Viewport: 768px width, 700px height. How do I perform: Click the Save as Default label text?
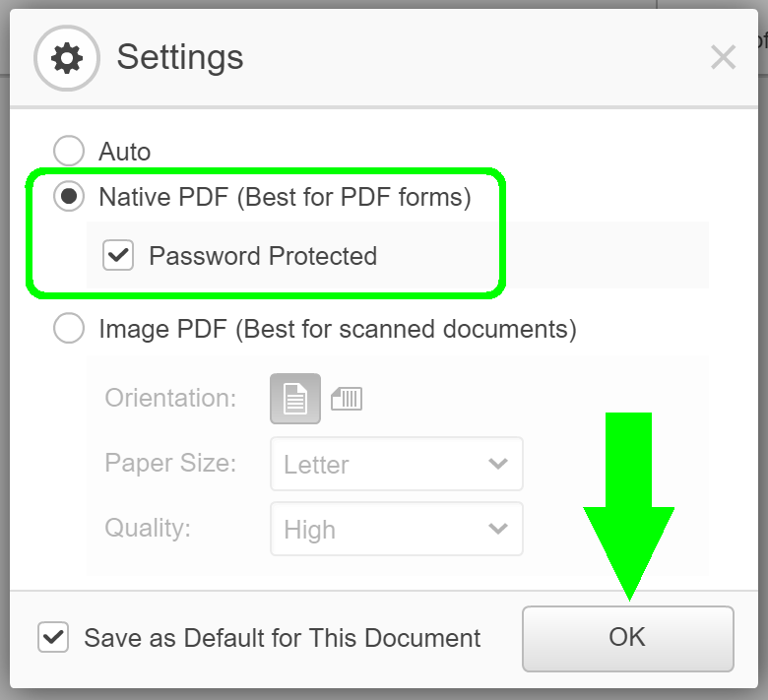tap(283, 638)
